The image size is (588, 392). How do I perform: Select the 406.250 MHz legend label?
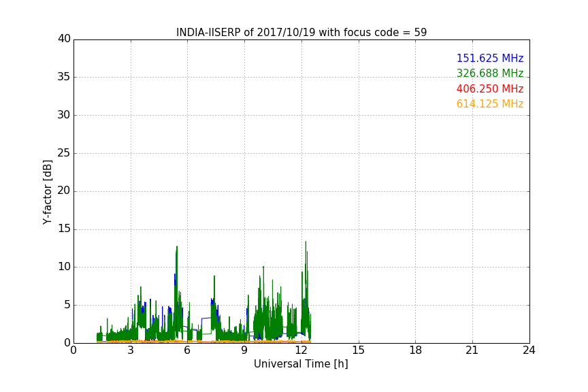(x=490, y=88)
